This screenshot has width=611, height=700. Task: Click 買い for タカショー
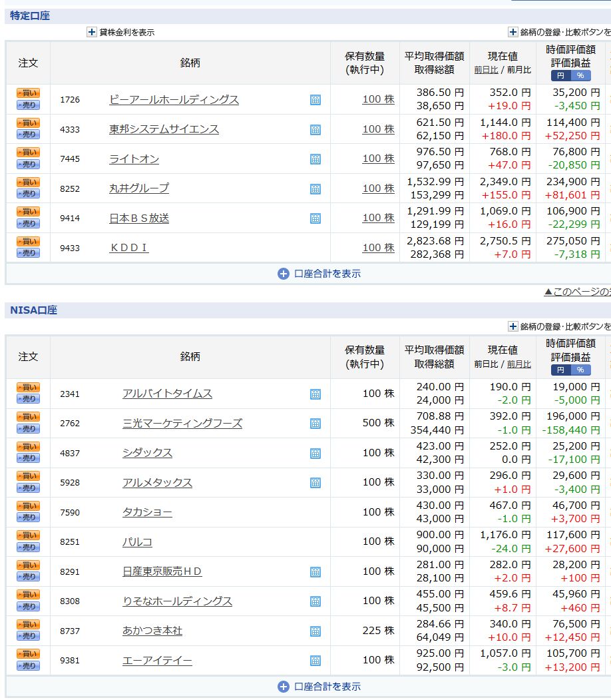coord(28,506)
